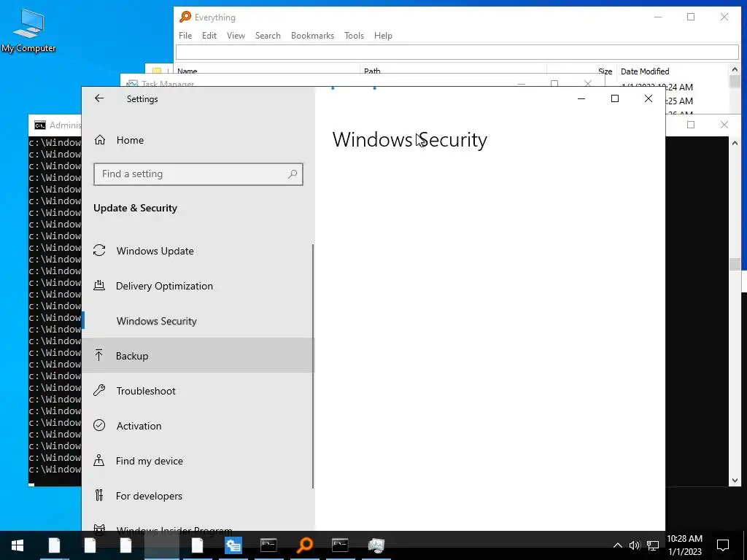
Task: Click the Everything magnifier icon in its title bar
Action: coord(185,17)
